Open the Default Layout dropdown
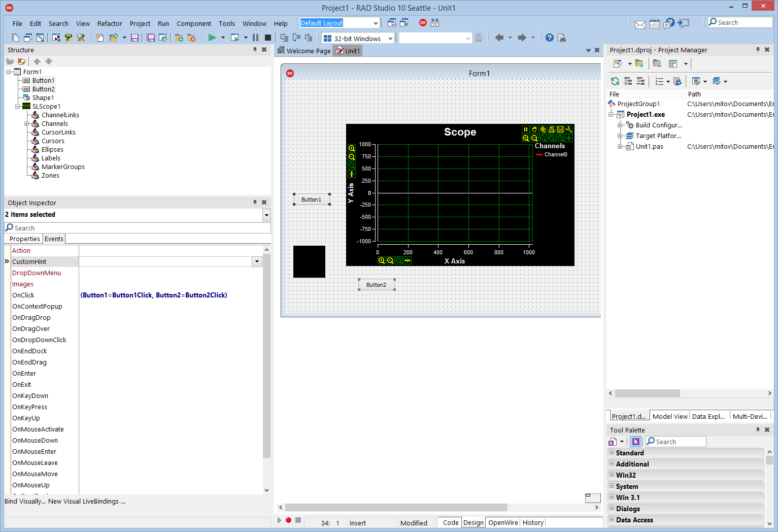 click(x=377, y=22)
